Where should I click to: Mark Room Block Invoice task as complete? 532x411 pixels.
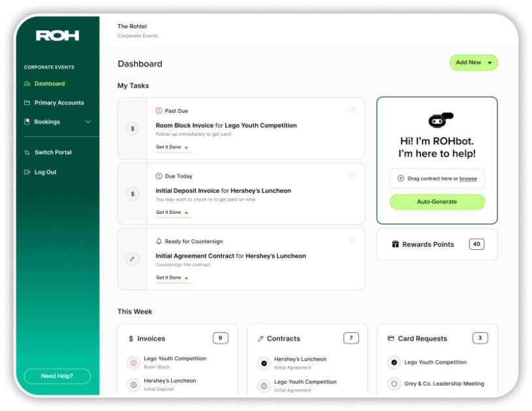(x=352, y=110)
